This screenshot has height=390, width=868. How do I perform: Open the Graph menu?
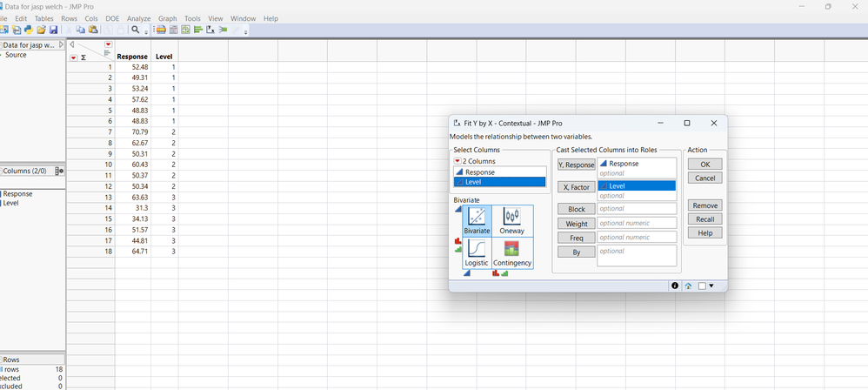click(x=168, y=18)
